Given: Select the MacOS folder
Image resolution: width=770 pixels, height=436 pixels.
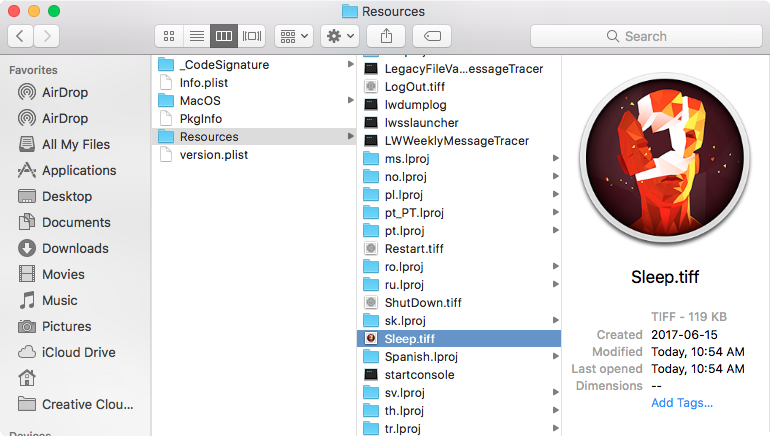Looking at the screenshot, I should point(253,101).
